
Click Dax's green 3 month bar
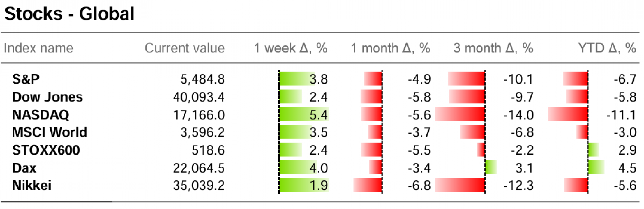pos(491,167)
